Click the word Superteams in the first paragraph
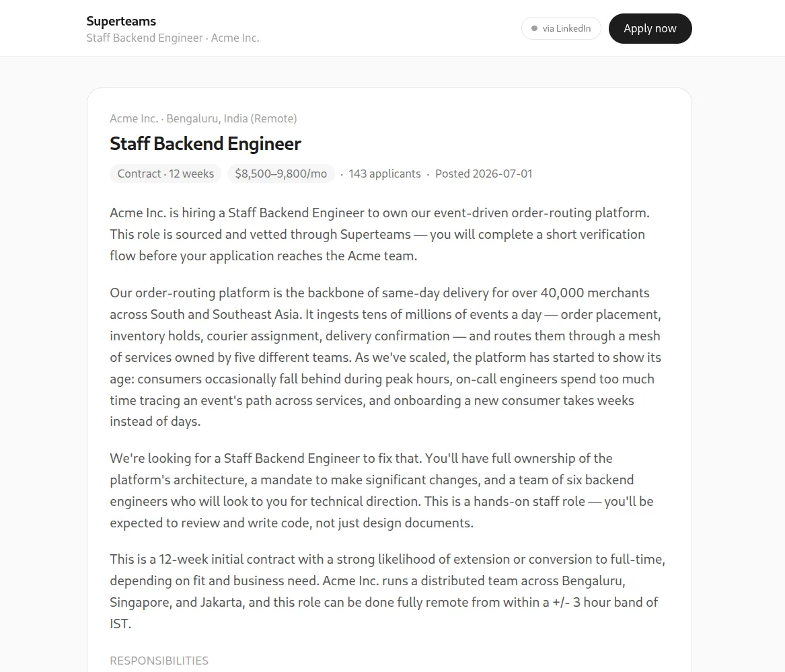This screenshot has width=785, height=672. pos(375,234)
